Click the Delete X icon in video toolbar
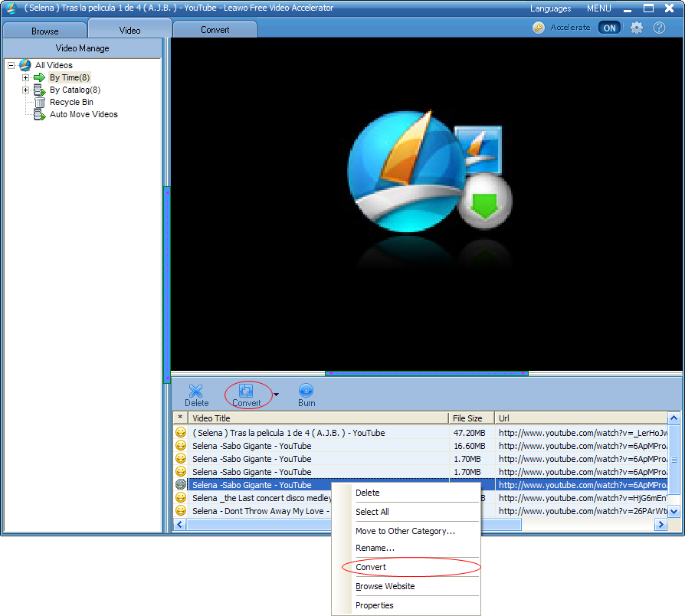685x616 pixels. coord(195,391)
